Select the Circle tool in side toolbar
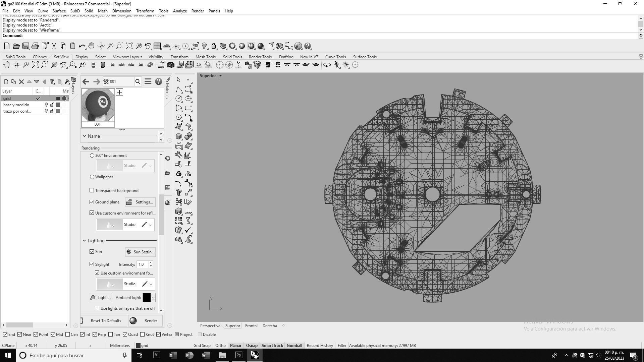The height and width of the screenshot is (362, 644). pos(178,99)
